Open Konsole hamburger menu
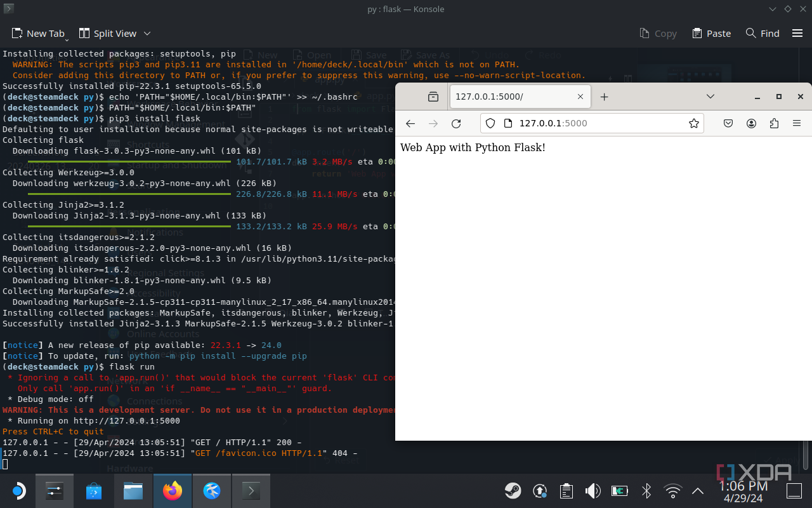 click(797, 33)
